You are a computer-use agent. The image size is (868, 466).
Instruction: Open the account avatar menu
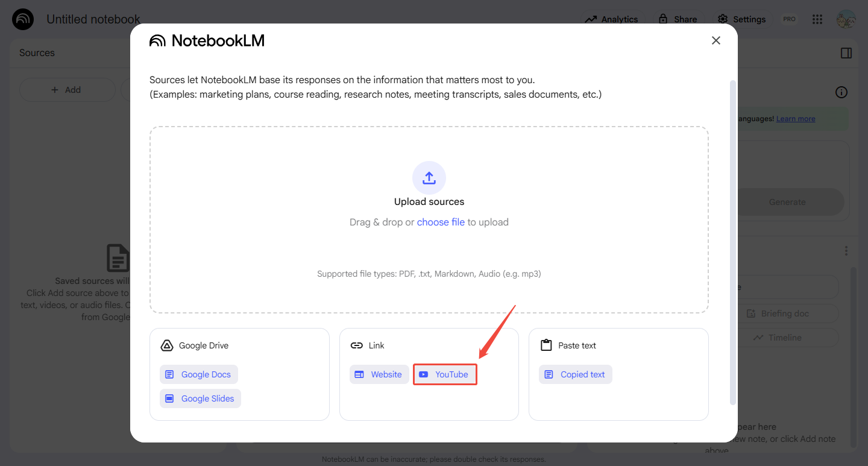tap(846, 19)
